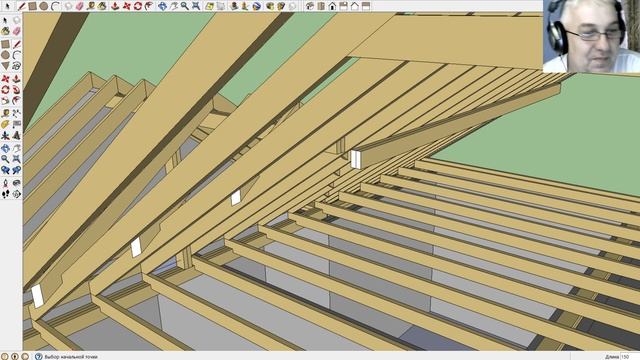Image resolution: width=640 pixels, height=360 pixels.
Task: Select the Zoom magnifier in top toolbar
Action: [184, 6]
